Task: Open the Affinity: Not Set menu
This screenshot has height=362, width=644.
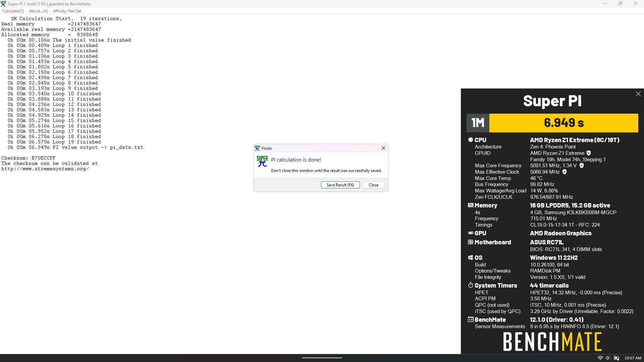Action: tap(67, 11)
